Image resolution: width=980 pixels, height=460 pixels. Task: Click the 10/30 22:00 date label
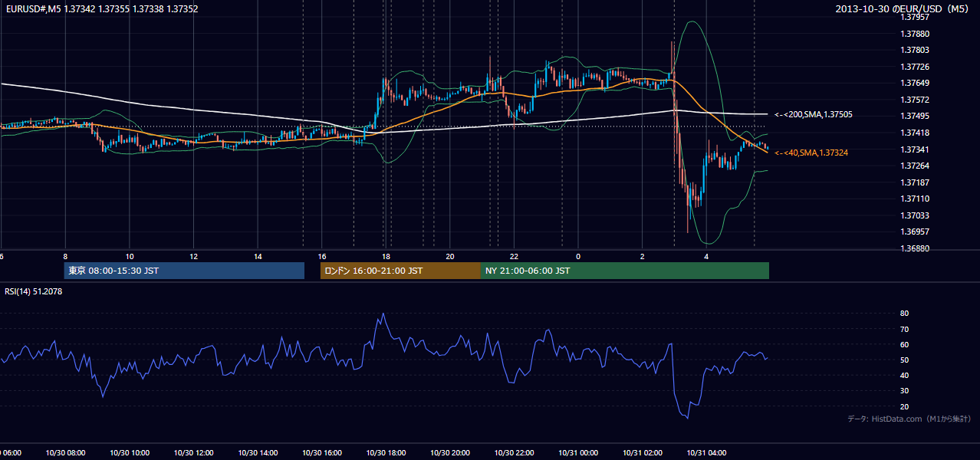click(x=514, y=453)
